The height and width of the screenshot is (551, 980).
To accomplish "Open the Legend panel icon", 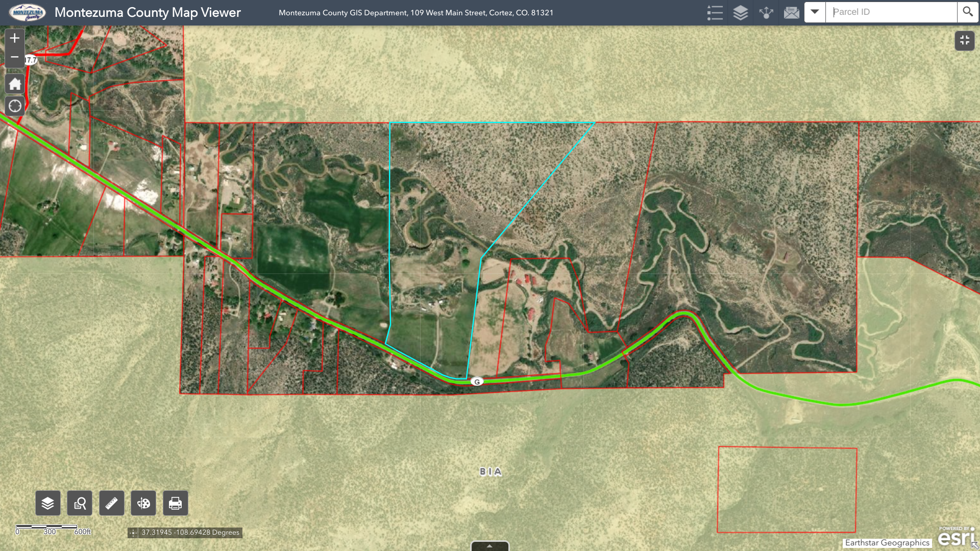I will [715, 12].
